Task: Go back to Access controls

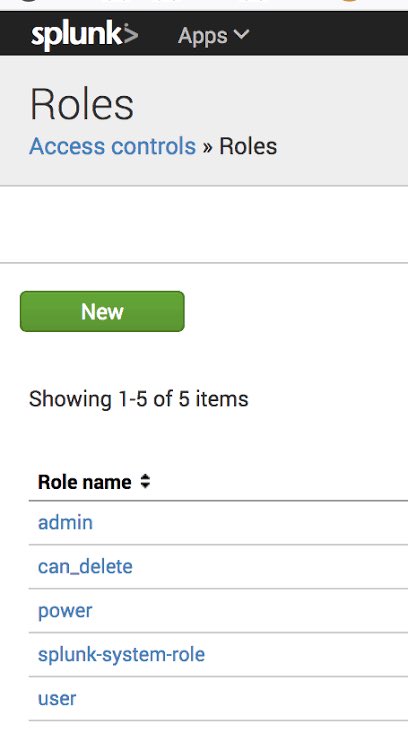Action: pos(113,146)
